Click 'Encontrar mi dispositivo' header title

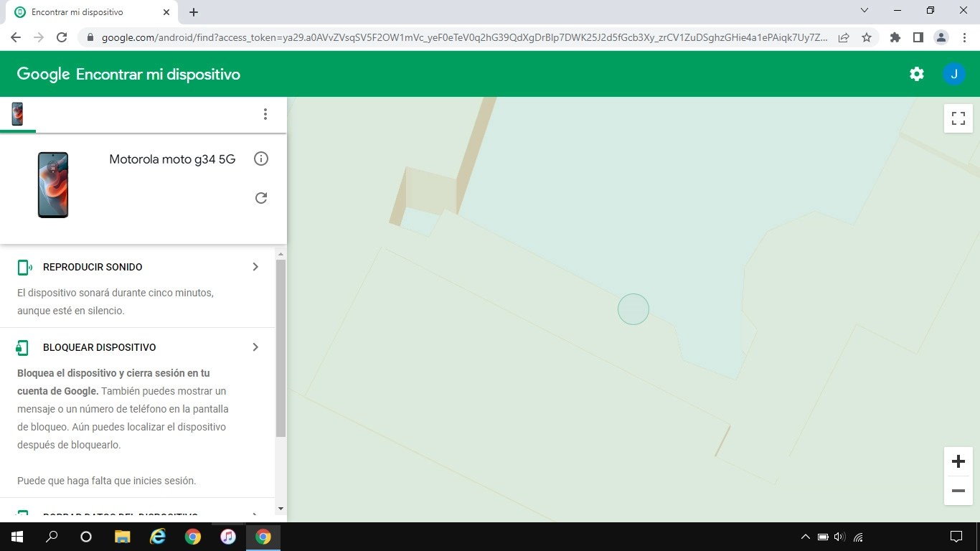[x=158, y=75]
